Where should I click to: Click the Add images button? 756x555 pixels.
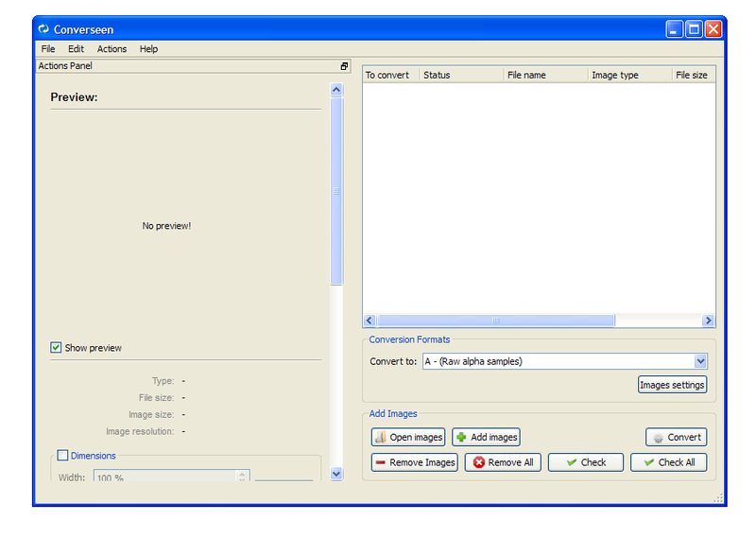click(486, 437)
